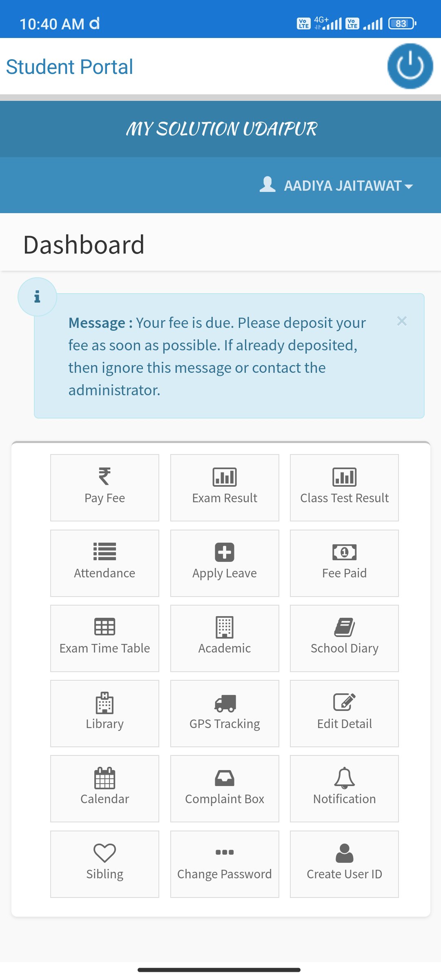Open the Create User ID tile
The height and width of the screenshot is (980, 441).
tap(344, 864)
